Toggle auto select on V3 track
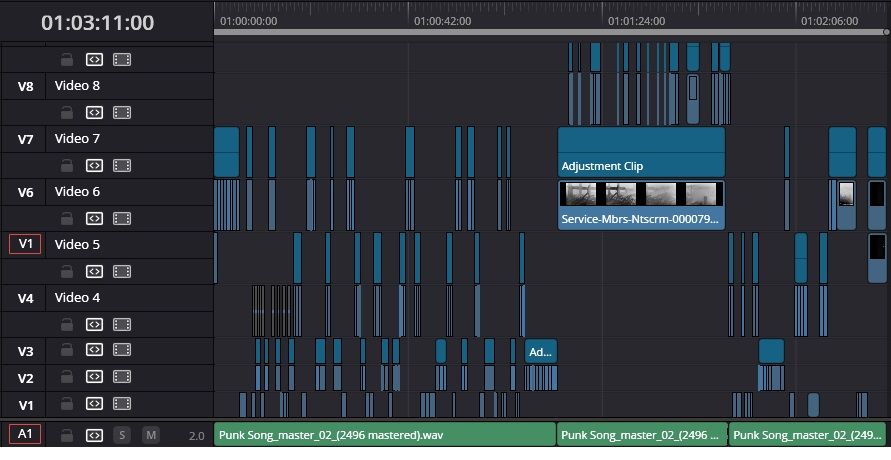This screenshot has height=460, width=891. pyautogui.click(x=94, y=350)
